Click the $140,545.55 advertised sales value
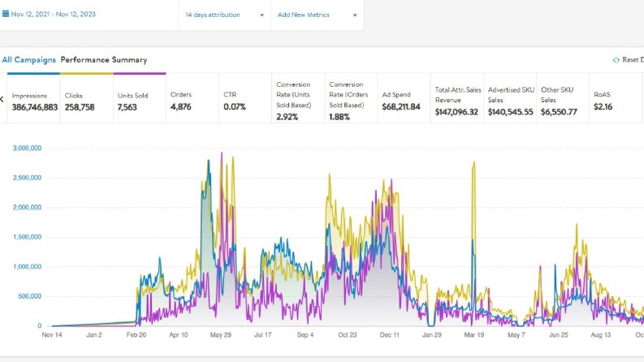The width and height of the screenshot is (644, 362). 511,112
